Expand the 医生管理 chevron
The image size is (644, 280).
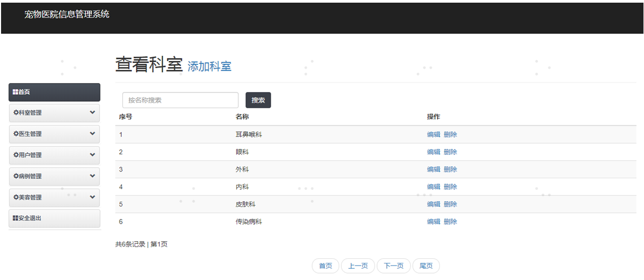[93, 134]
